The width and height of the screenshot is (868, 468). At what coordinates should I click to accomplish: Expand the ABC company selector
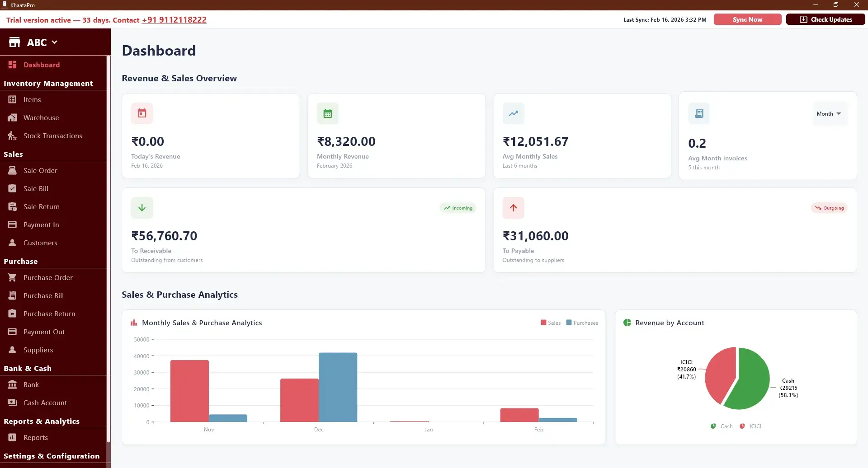tap(43, 42)
